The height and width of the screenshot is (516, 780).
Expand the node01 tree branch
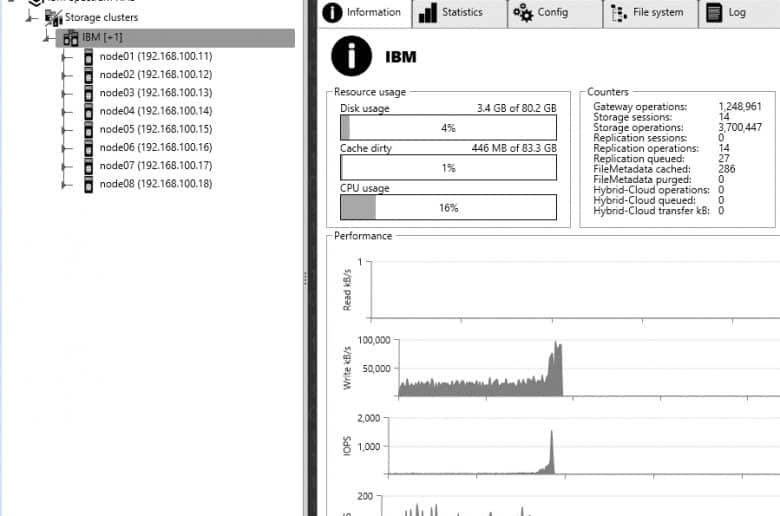[x=66, y=58]
